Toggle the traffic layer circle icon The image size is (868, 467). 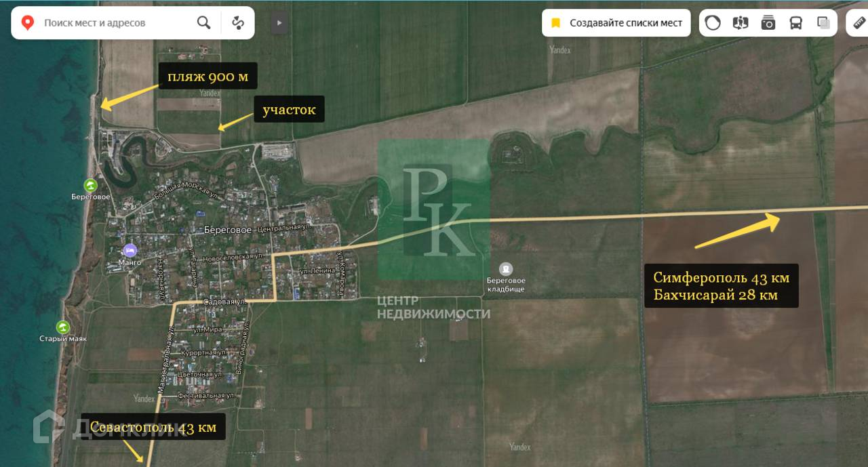point(713,23)
